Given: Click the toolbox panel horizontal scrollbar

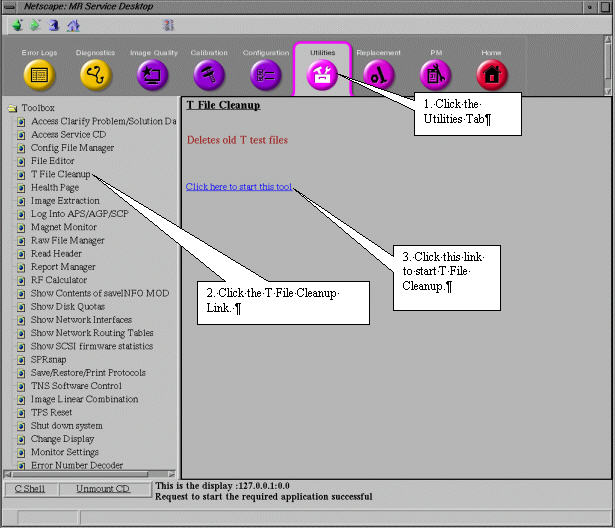Looking at the screenshot, I should 90,475.
